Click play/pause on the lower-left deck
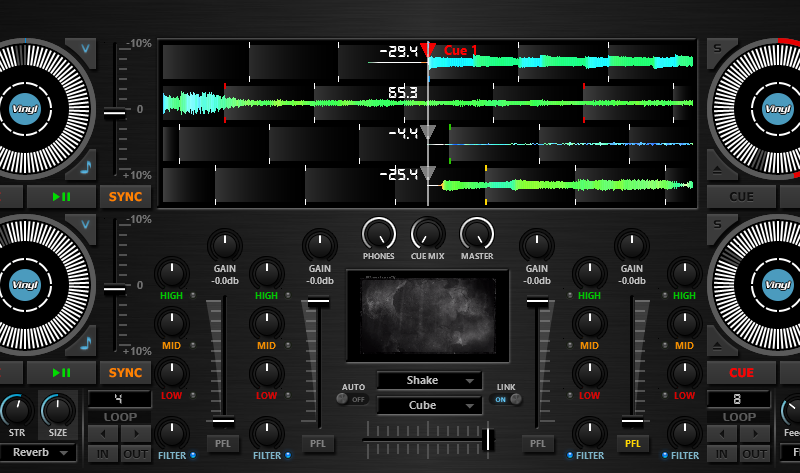Viewport: 800px width, 473px height. (x=61, y=372)
